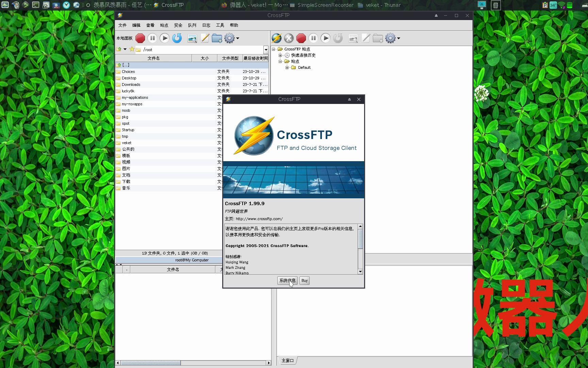This screenshot has height=368, width=588.
Task: Open dropdown arrow next to local settings gear
Action: [x=238, y=38]
